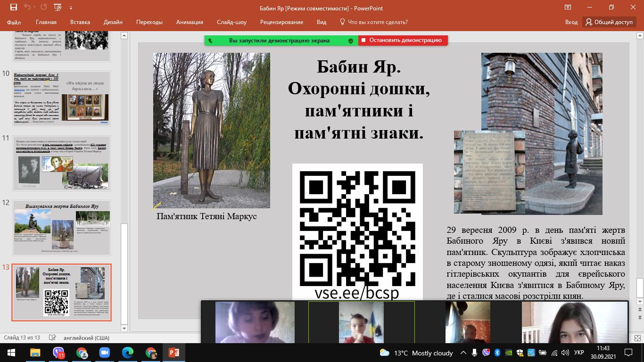
Task: Click Остановить демонстрацию stop sharing button
Action: 403,41
